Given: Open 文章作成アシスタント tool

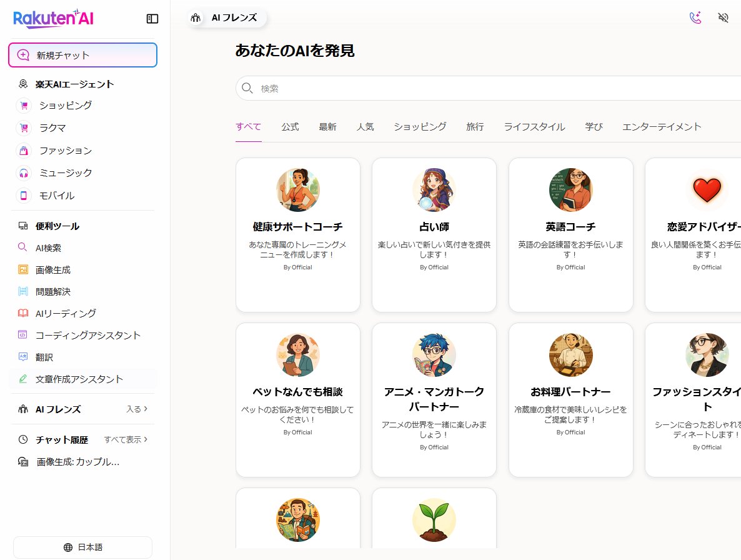Looking at the screenshot, I should (x=82, y=379).
